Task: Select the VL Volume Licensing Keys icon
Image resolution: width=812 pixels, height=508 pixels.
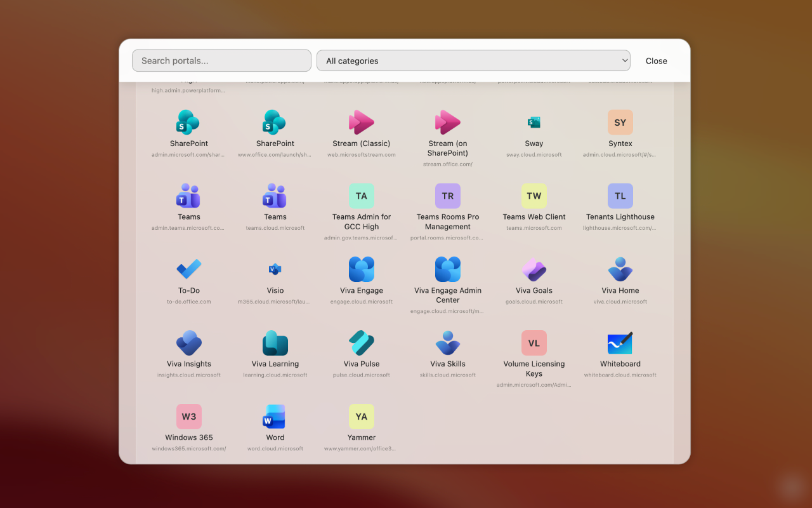Action: point(534,344)
